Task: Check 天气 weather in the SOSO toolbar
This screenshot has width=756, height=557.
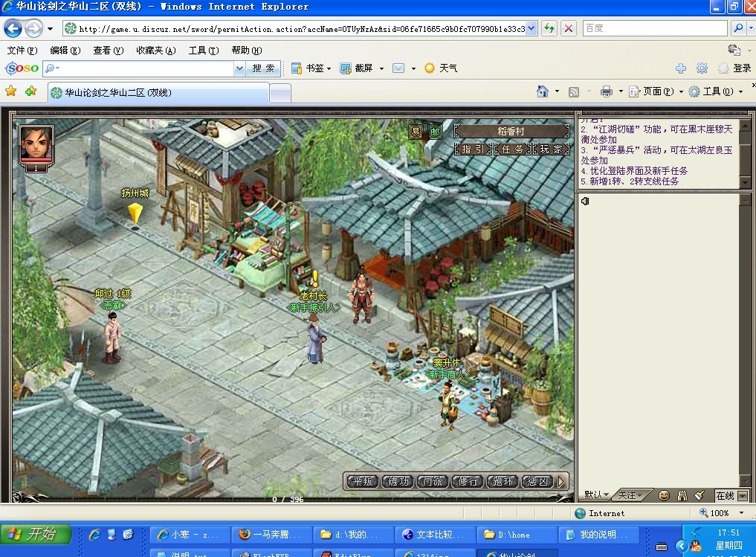Action: [441, 68]
